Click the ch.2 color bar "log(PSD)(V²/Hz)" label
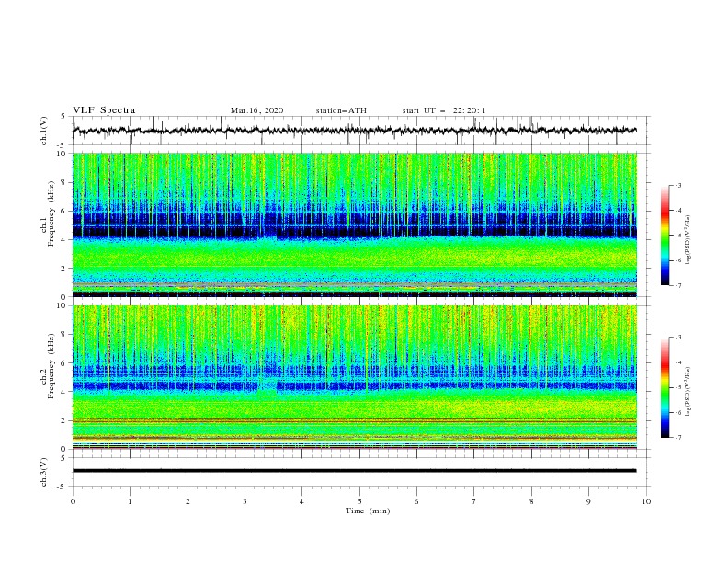Image resolution: width=728 pixels, height=563 pixels. click(688, 392)
